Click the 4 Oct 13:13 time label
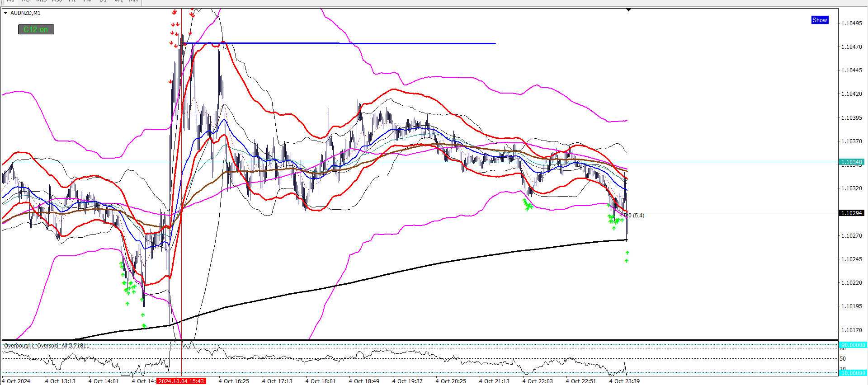The height and width of the screenshot is (385, 868). pyautogui.click(x=60, y=381)
